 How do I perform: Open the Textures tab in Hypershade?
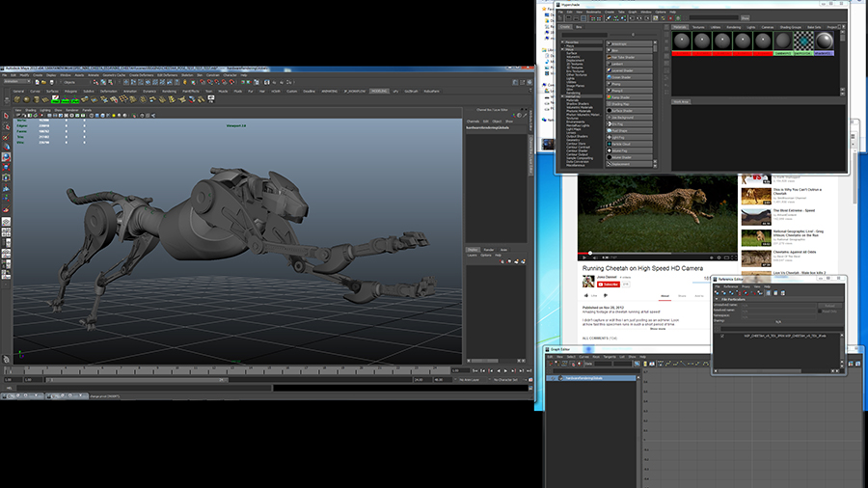pos(698,27)
